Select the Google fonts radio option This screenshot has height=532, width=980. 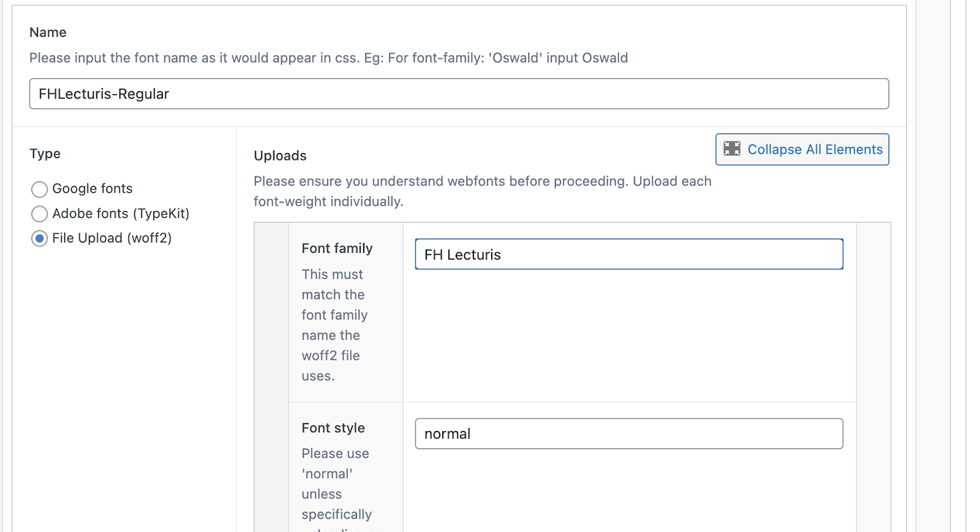pos(40,189)
